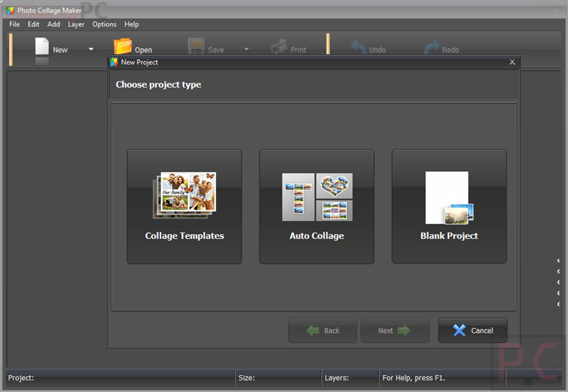Viewport: 568px width, 392px height.
Task: Click the 'For Help, press F1.' status text
Action: point(413,378)
